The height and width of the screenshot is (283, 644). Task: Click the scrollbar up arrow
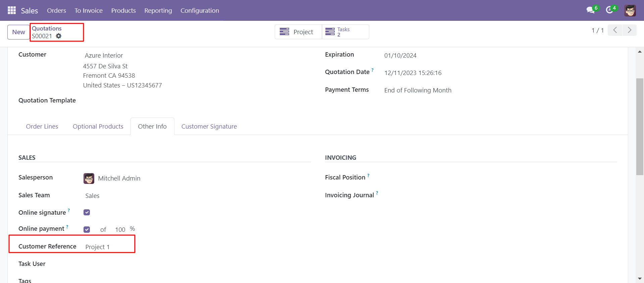tap(640, 52)
